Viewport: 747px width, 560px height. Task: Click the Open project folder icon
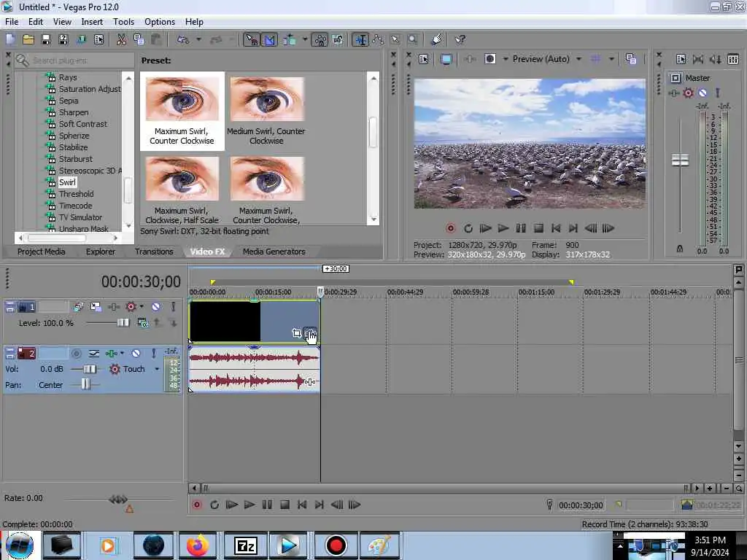click(x=28, y=40)
